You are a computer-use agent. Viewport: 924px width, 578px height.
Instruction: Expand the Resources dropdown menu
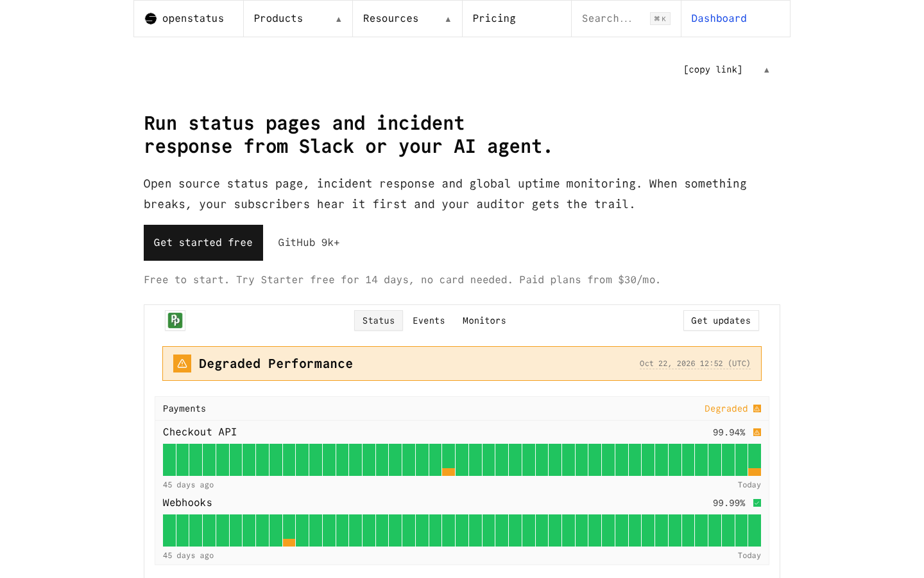point(407,19)
